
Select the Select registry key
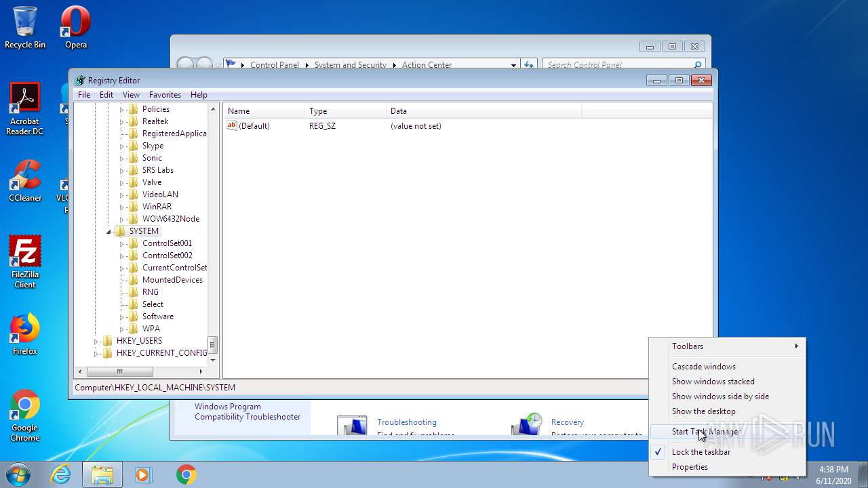[x=153, y=304]
